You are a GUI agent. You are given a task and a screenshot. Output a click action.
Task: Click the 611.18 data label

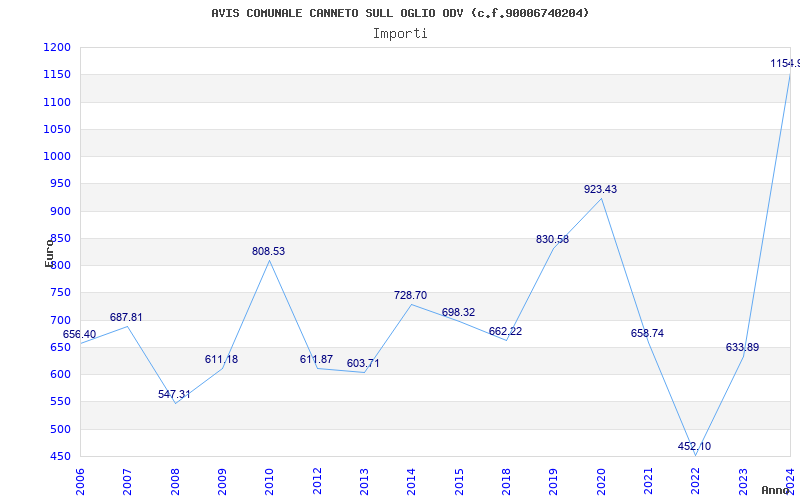[221, 359]
